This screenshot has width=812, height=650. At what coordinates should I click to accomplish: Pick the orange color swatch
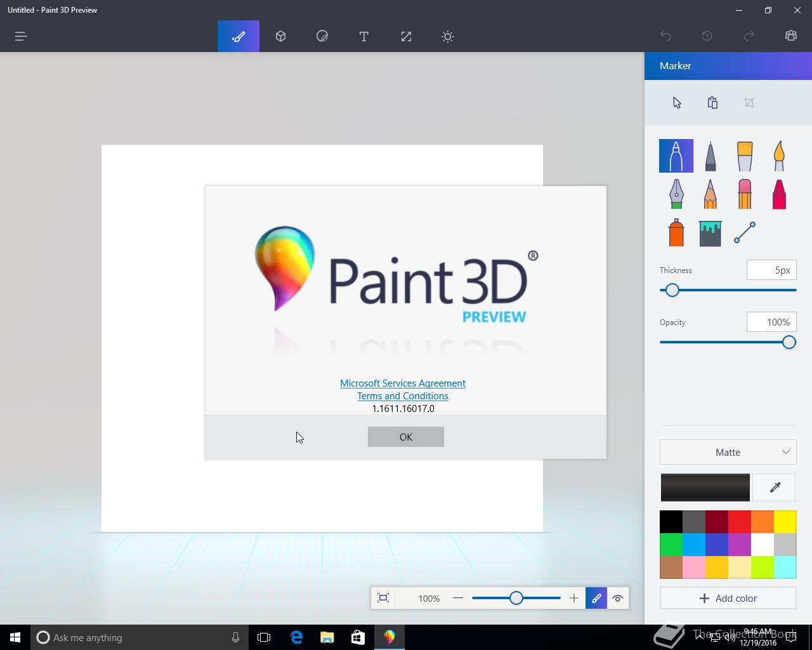tap(763, 522)
